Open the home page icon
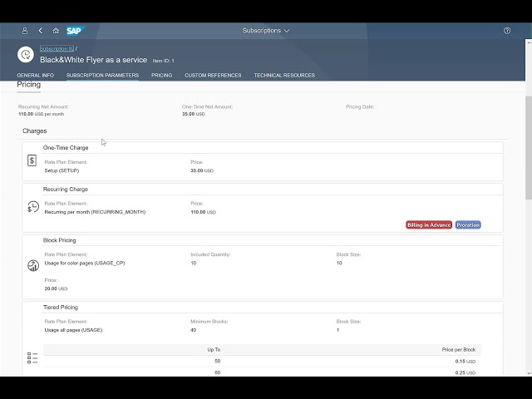The height and width of the screenshot is (399, 532). coord(56,31)
